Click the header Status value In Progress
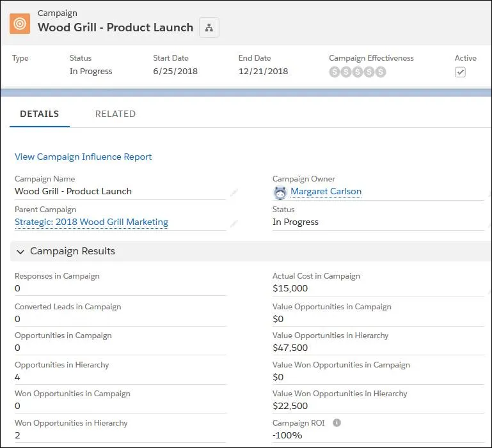 click(x=91, y=72)
